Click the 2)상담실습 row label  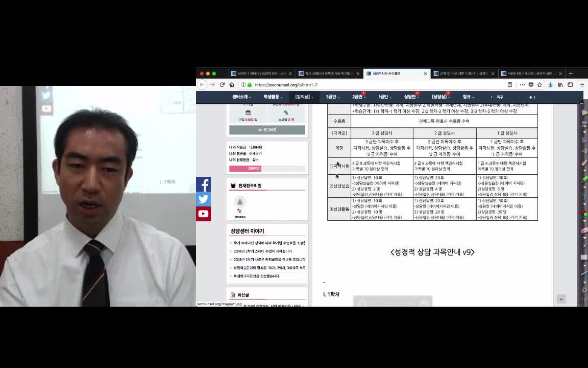click(x=339, y=186)
